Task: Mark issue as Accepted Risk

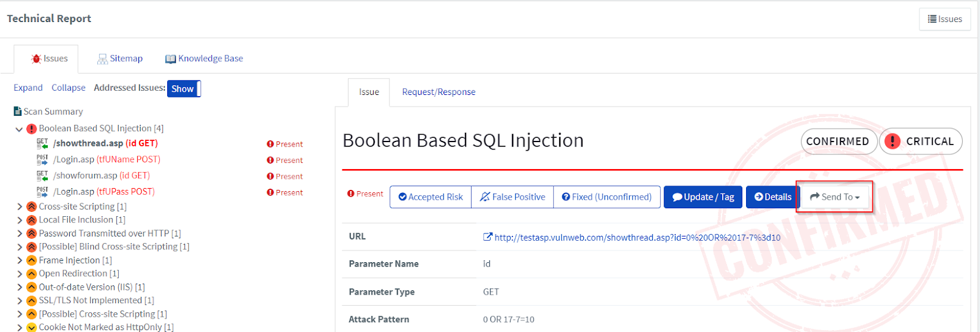Action: click(431, 197)
